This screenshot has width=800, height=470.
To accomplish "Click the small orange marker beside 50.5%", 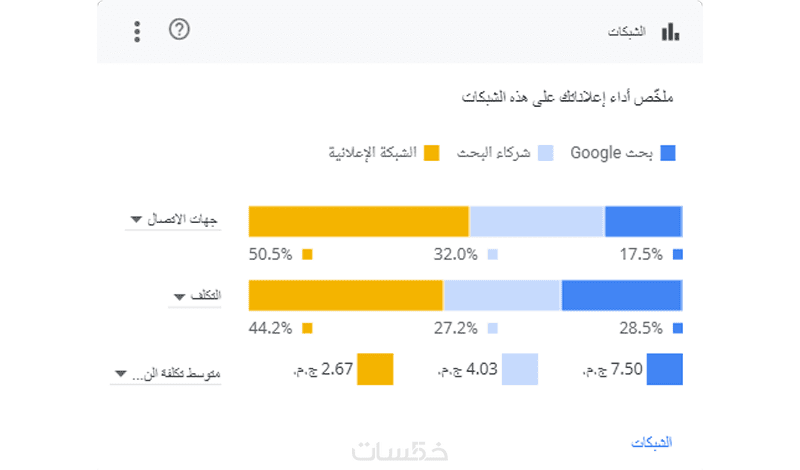I will (x=307, y=254).
